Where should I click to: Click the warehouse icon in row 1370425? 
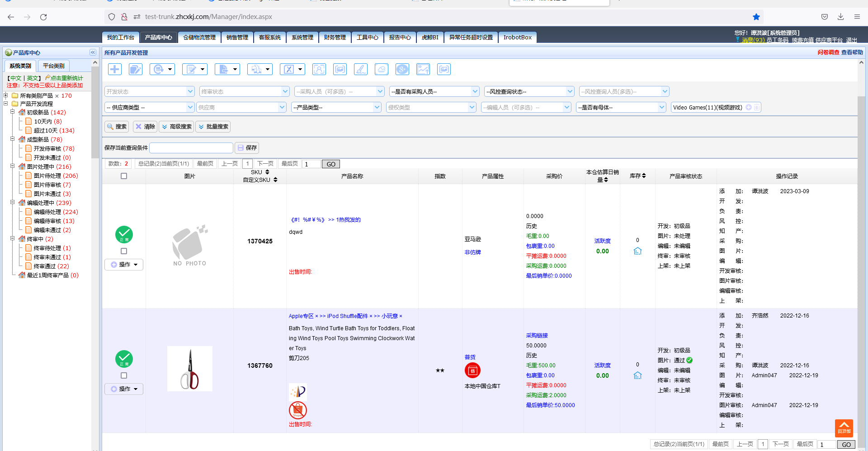[637, 251]
